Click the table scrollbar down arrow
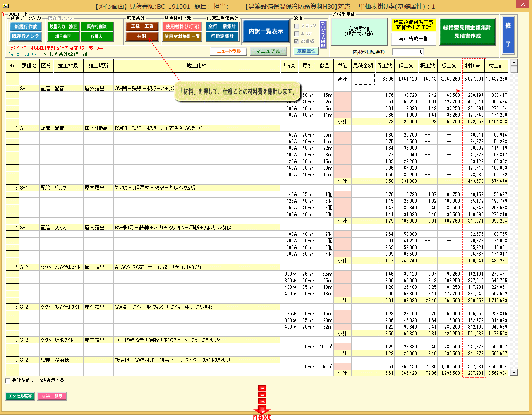This screenshot has height=420, width=532. [514, 372]
